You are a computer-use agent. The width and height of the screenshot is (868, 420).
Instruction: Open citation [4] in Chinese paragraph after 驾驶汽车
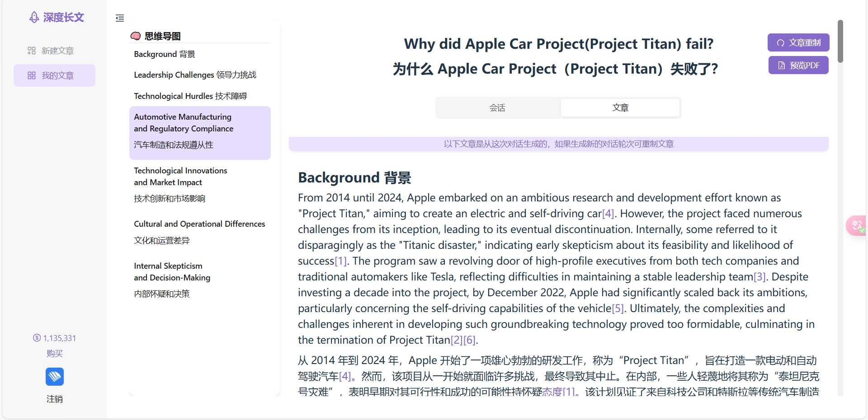345,376
